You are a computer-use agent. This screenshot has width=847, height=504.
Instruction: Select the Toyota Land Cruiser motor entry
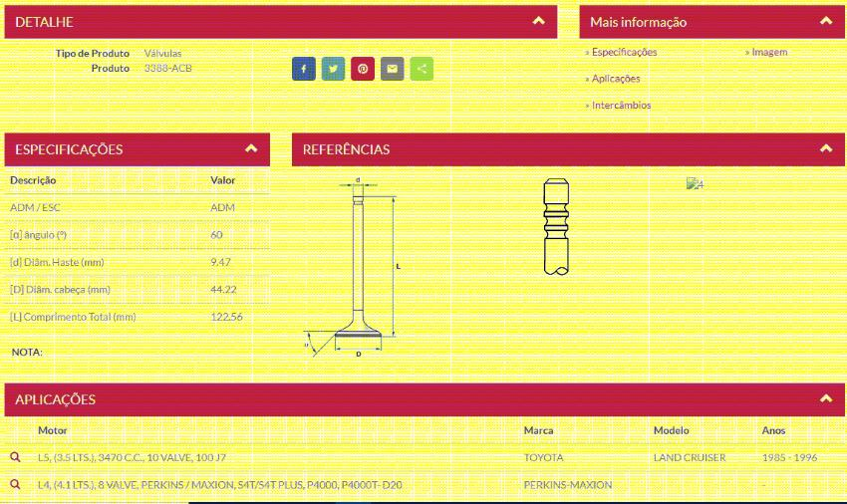coord(132,457)
